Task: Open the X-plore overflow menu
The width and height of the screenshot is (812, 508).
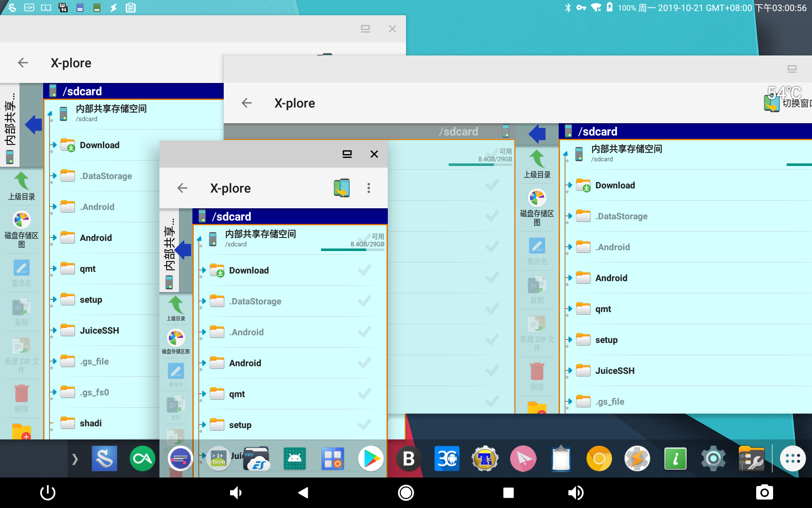Action: pyautogui.click(x=369, y=188)
